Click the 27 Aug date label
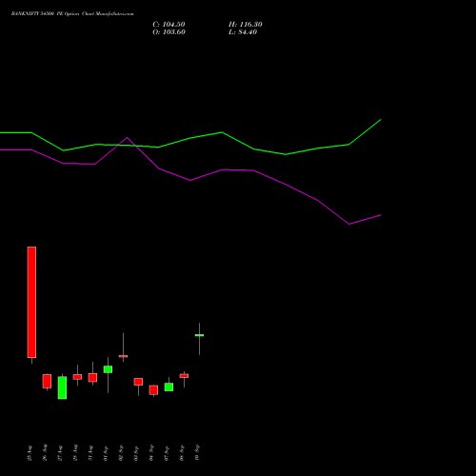The height and width of the screenshot is (476, 476). (x=60, y=453)
